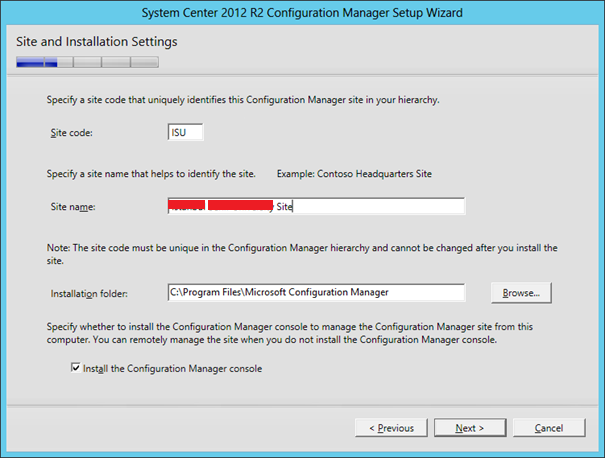Cancel the setup wizard

[549, 428]
